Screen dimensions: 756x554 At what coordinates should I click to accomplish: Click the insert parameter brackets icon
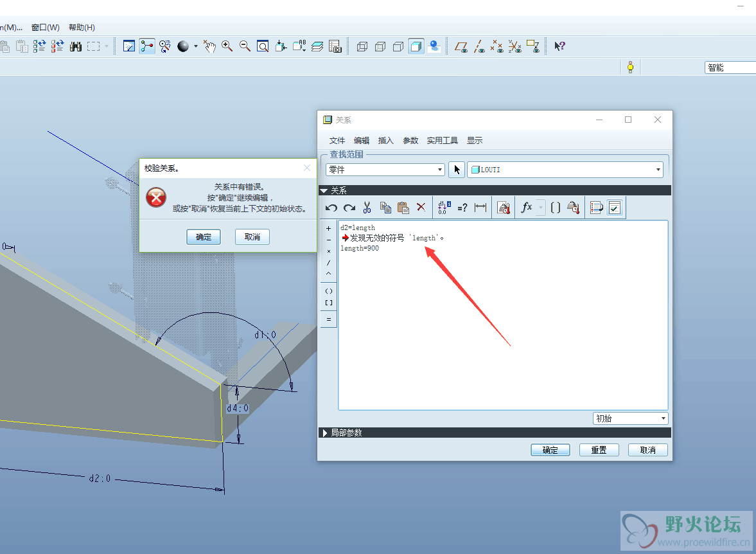556,208
